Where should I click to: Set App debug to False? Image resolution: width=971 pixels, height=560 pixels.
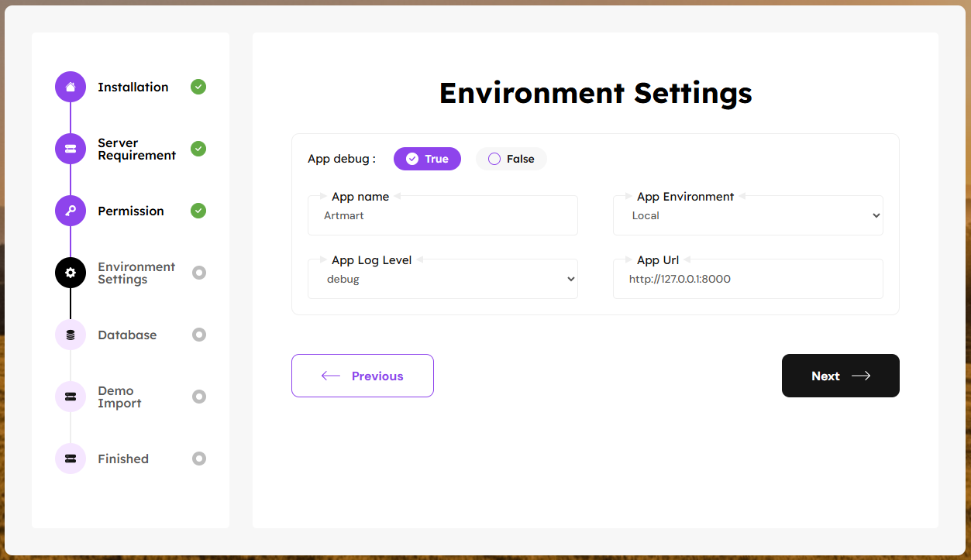(511, 159)
